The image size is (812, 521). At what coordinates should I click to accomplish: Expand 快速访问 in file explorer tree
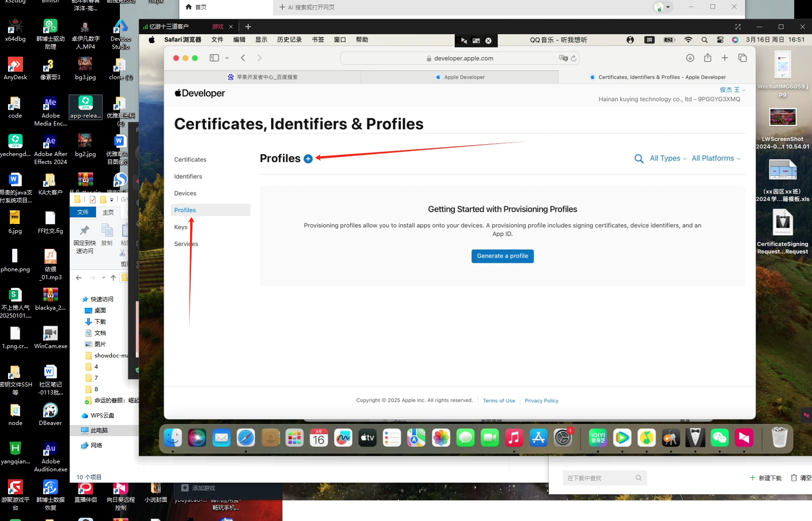coord(102,299)
